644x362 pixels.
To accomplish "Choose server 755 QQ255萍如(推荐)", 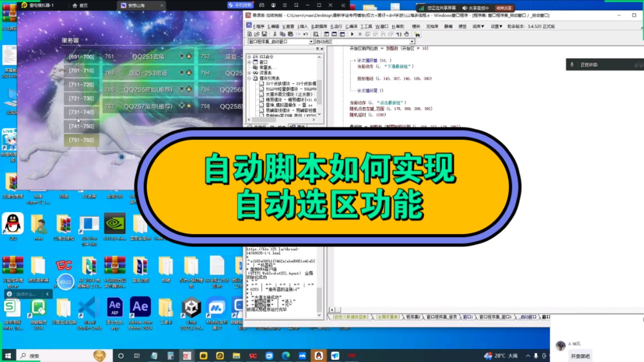I will tap(148, 89).
